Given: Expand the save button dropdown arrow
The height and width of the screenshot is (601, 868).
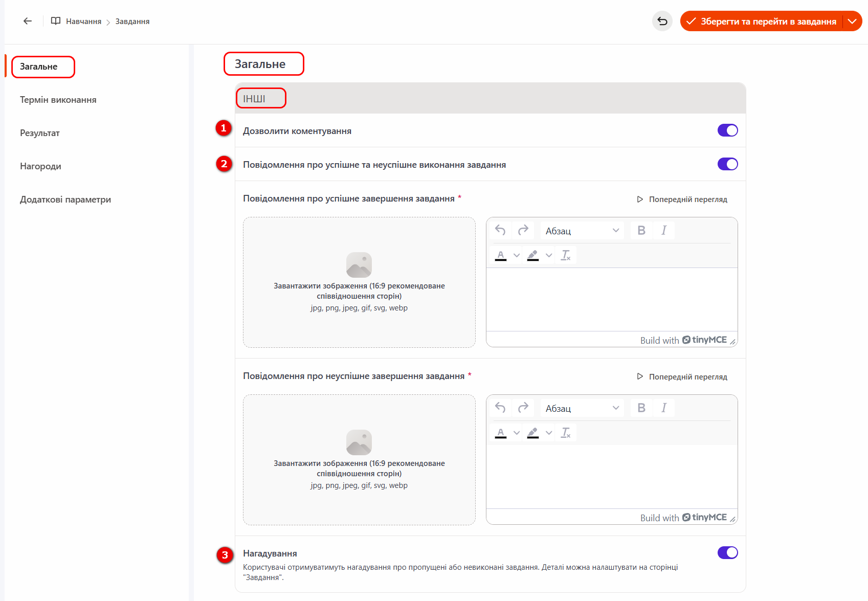Looking at the screenshot, I should coord(852,21).
